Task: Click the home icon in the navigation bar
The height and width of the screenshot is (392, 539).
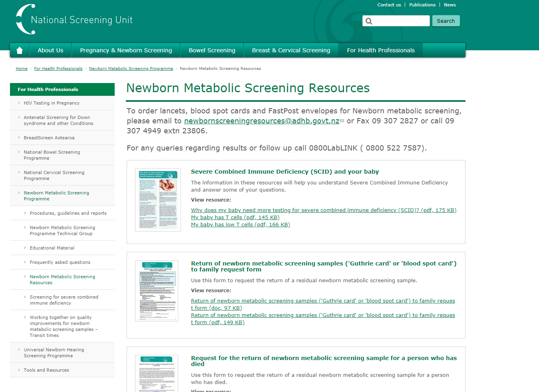Action: (20, 50)
